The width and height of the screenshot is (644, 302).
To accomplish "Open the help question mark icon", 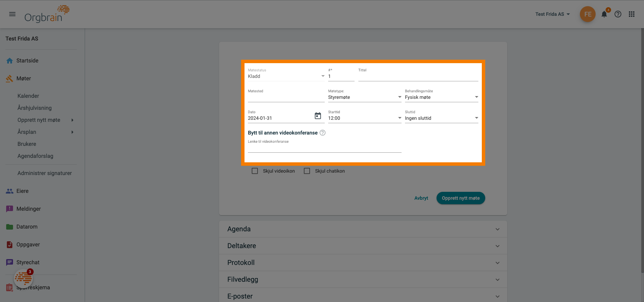I will [618, 14].
